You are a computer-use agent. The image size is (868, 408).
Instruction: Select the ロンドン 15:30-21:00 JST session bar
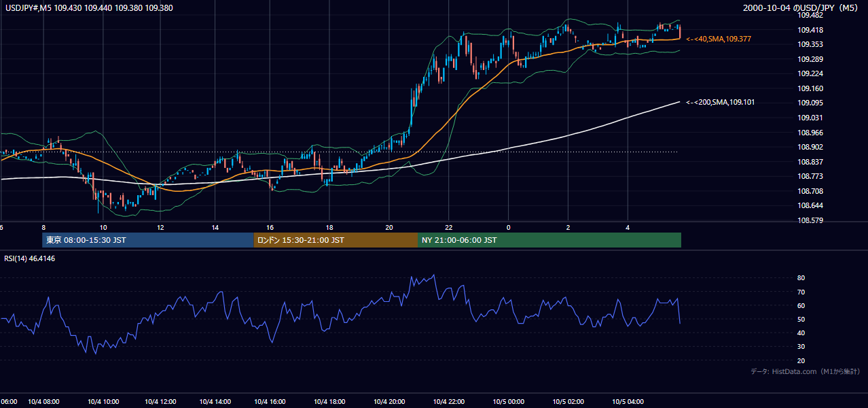[336, 240]
